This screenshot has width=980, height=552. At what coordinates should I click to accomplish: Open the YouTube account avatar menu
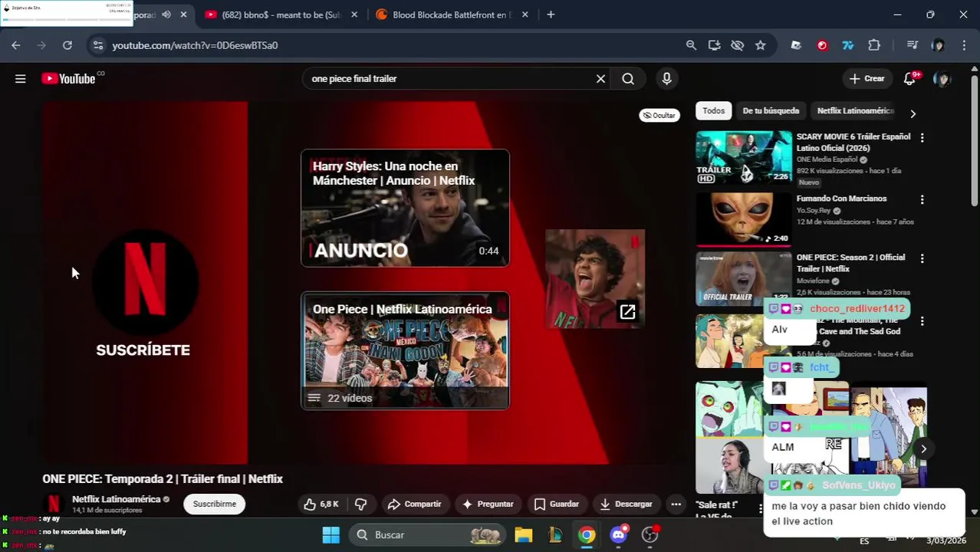tap(942, 78)
